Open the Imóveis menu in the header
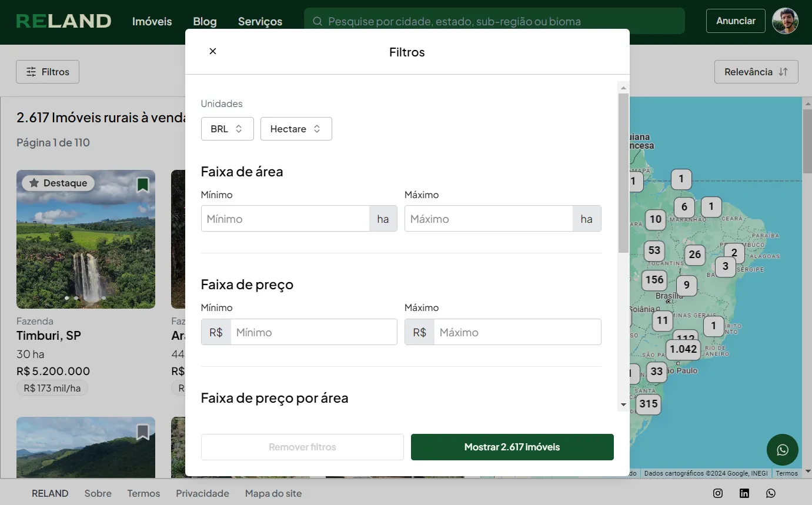812x505 pixels. [152, 22]
